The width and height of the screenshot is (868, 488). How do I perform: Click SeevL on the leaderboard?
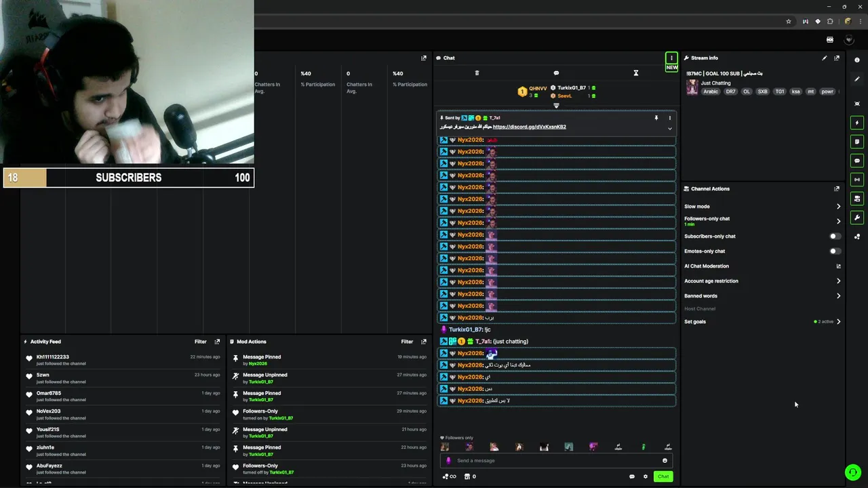click(x=564, y=96)
